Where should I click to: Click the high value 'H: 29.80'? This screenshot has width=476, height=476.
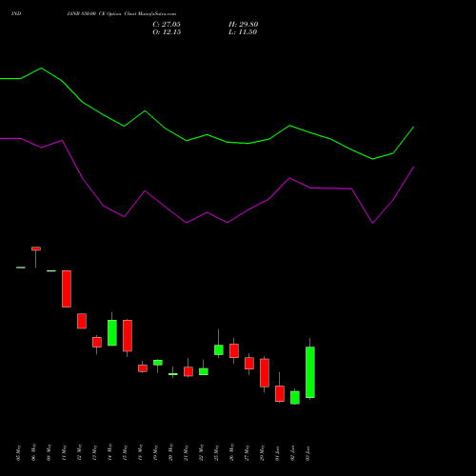(244, 25)
